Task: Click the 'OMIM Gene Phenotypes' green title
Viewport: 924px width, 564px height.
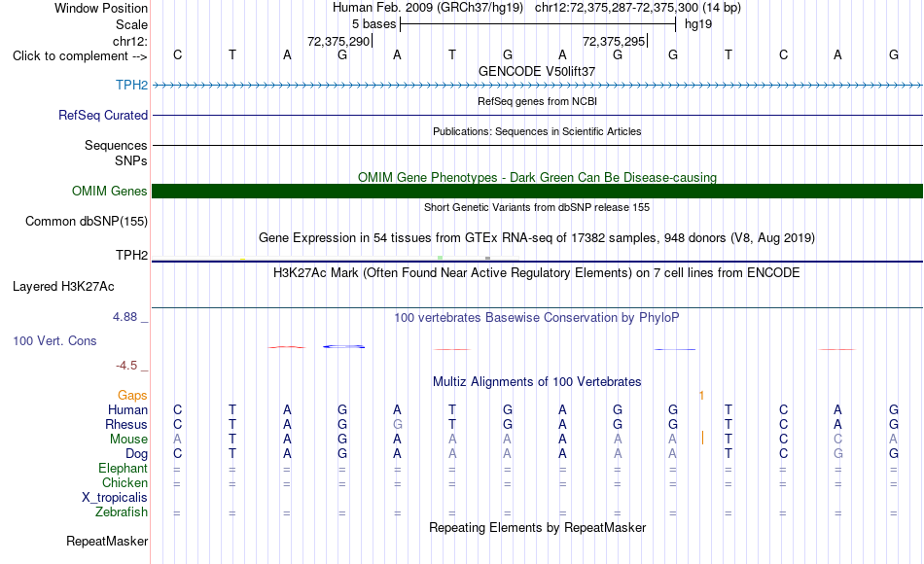Action: click(537, 177)
